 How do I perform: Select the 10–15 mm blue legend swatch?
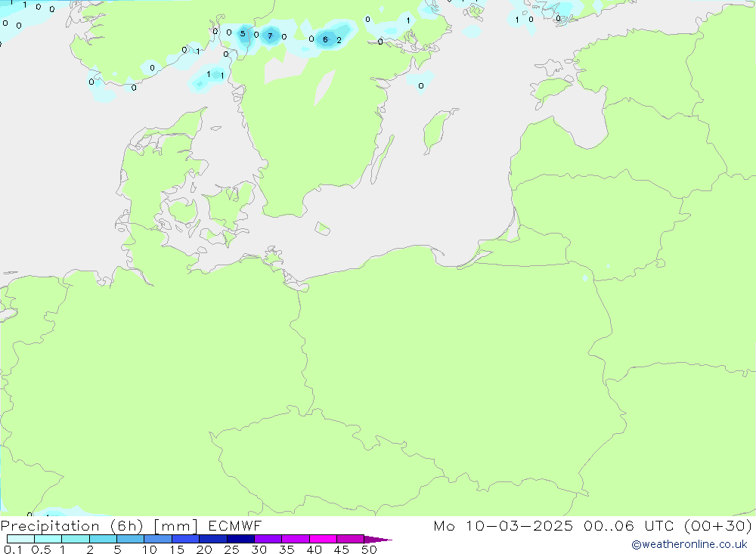[x=158, y=539]
